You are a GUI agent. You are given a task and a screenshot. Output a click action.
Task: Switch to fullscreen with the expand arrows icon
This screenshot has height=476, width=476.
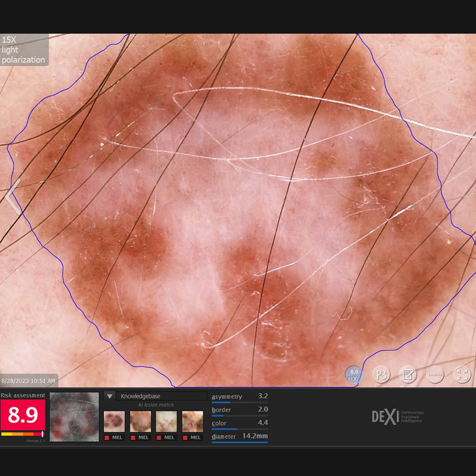coord(462,375)
